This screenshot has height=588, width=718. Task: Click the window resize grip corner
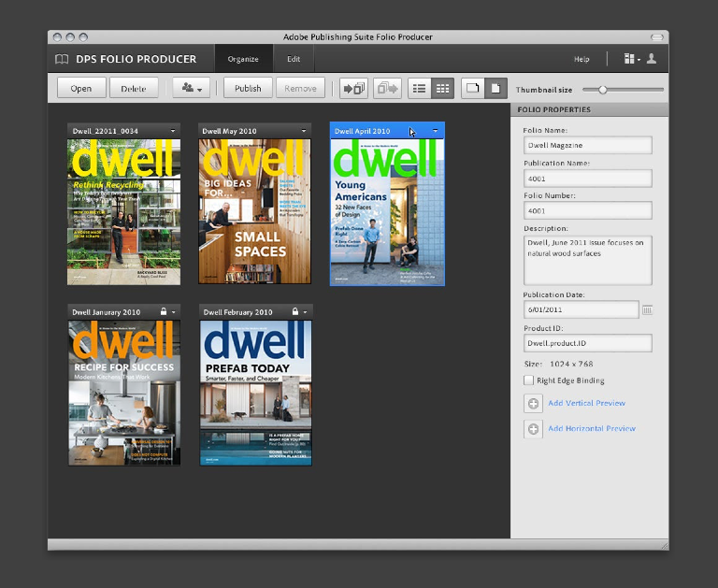coord(665,545)
